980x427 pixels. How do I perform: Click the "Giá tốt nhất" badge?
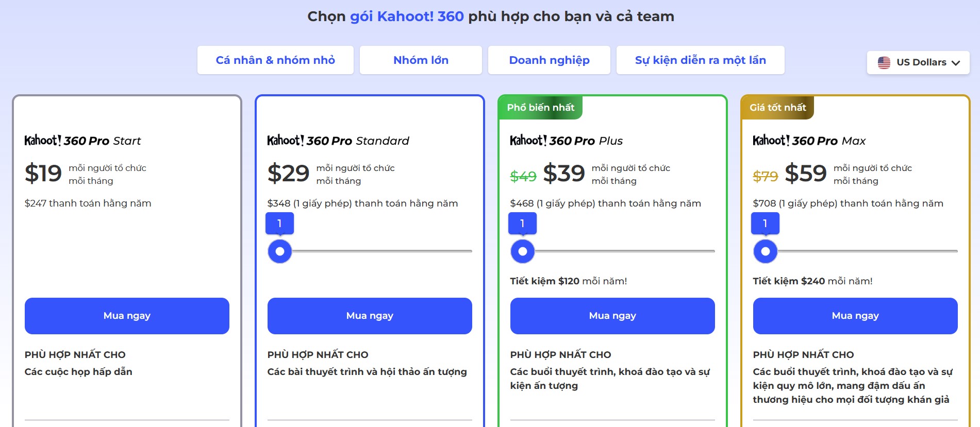(777, 108)
